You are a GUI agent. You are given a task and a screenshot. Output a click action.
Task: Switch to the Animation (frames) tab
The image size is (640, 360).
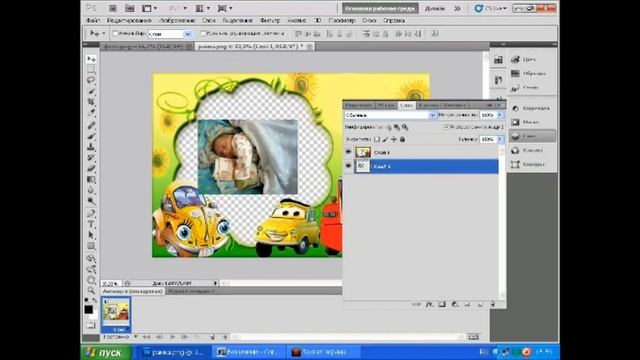[x=132, y=291]
